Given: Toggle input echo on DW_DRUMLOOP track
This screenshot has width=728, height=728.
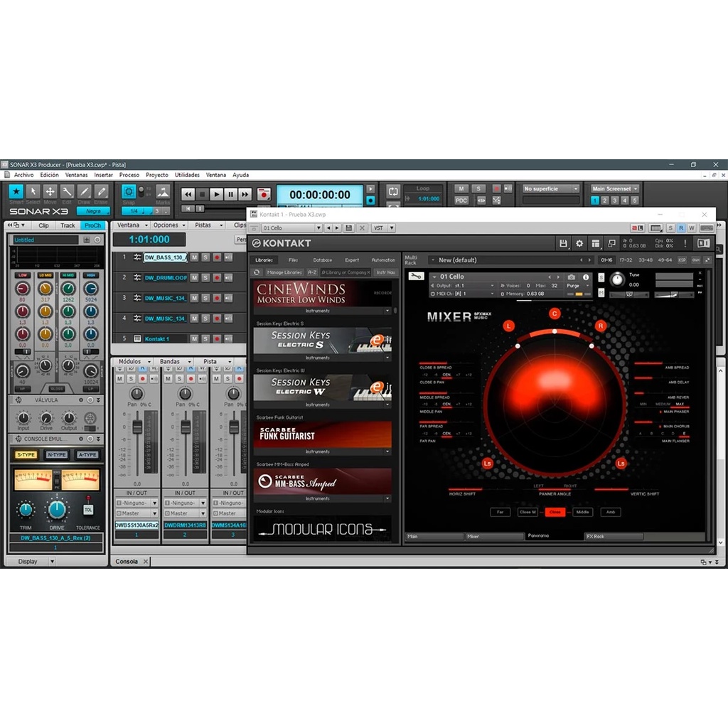Looking at the screenshot, I should [228, 278].
